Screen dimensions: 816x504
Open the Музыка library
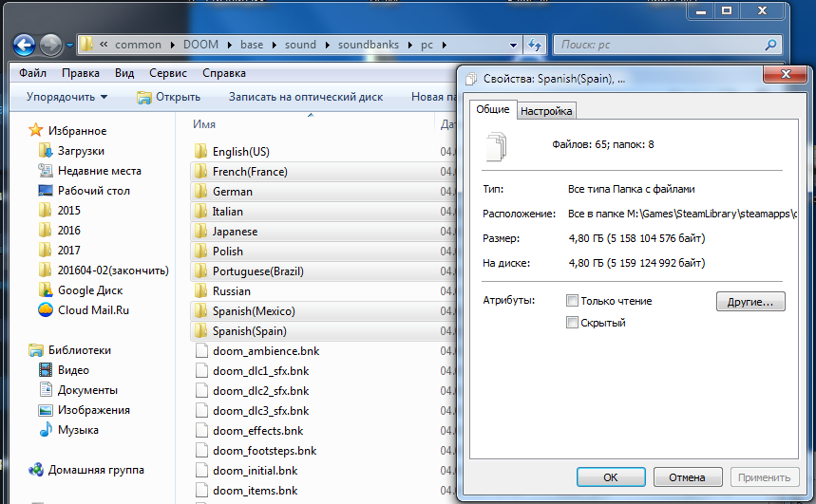point(78,430)
